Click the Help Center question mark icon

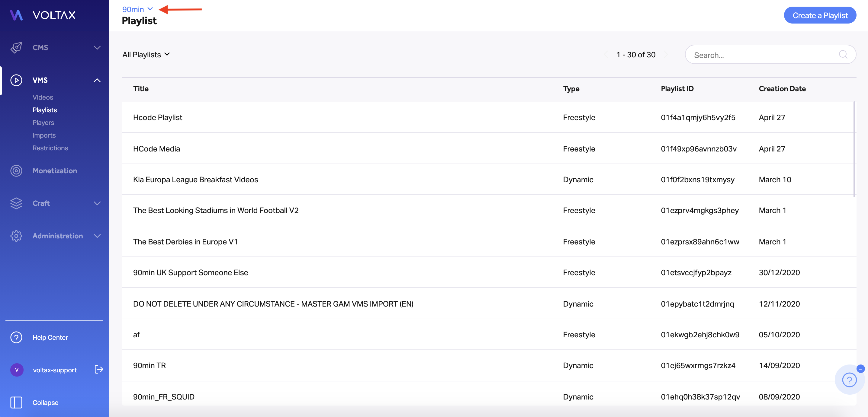(16, 337)
